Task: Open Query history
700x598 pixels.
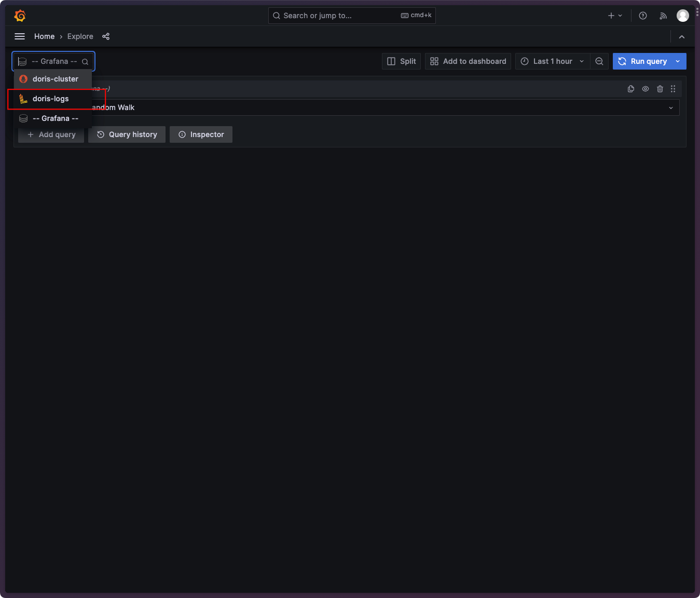Action: 127,134
